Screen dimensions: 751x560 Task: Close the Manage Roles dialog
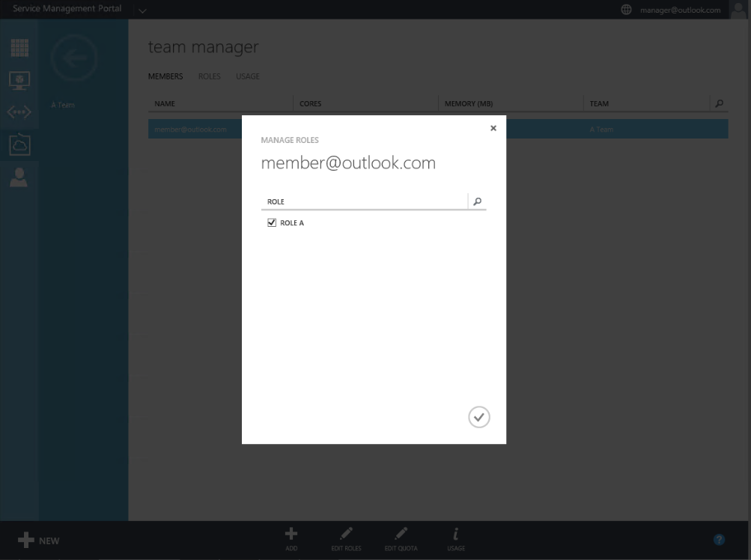pos(493,129)
